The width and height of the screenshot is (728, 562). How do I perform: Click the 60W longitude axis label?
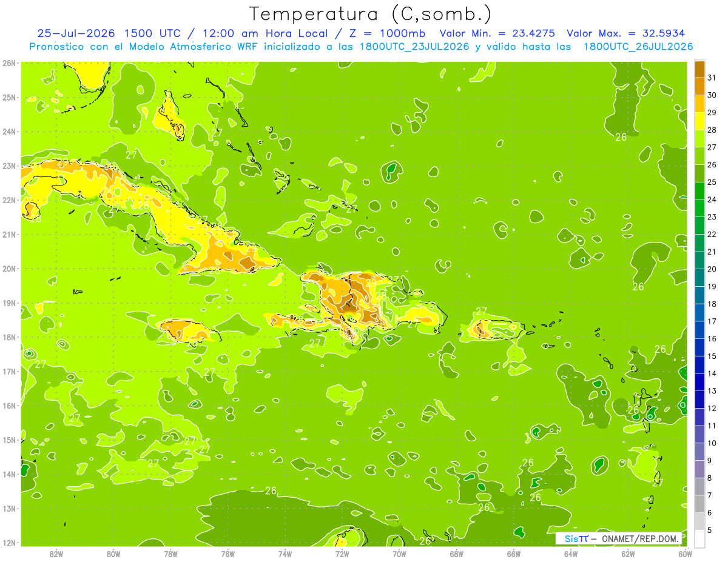coord(685,554)
